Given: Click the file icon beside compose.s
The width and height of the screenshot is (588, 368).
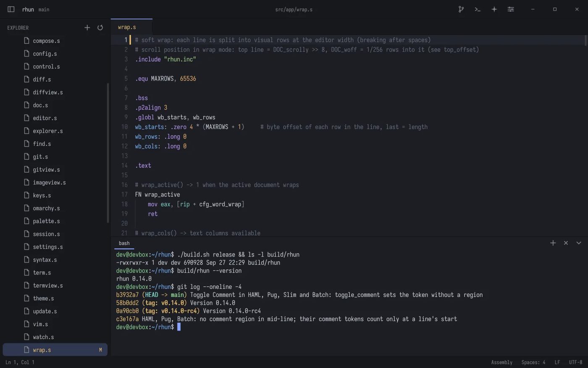Looking at the screenshot, I should click(26, 41).
